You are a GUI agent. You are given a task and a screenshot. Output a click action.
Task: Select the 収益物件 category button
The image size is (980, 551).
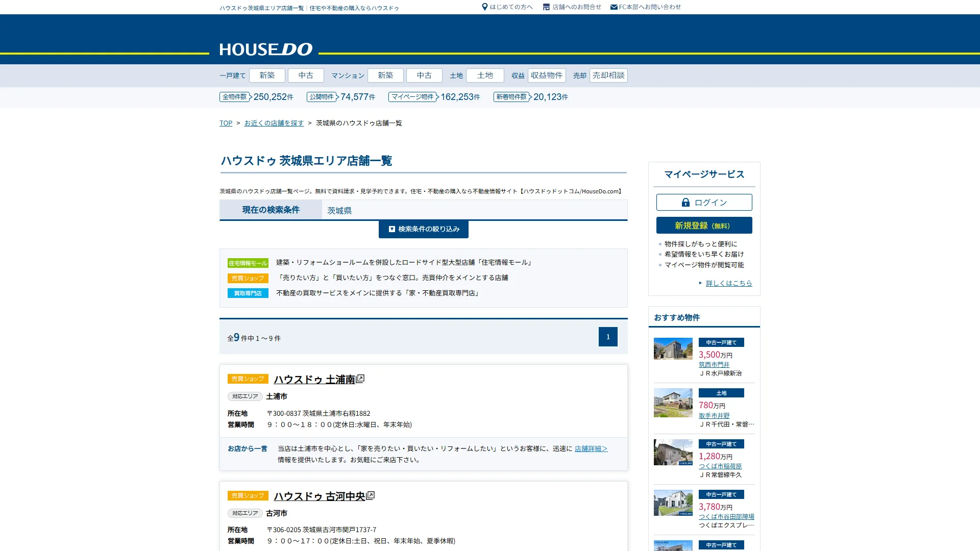pos(547,76)
